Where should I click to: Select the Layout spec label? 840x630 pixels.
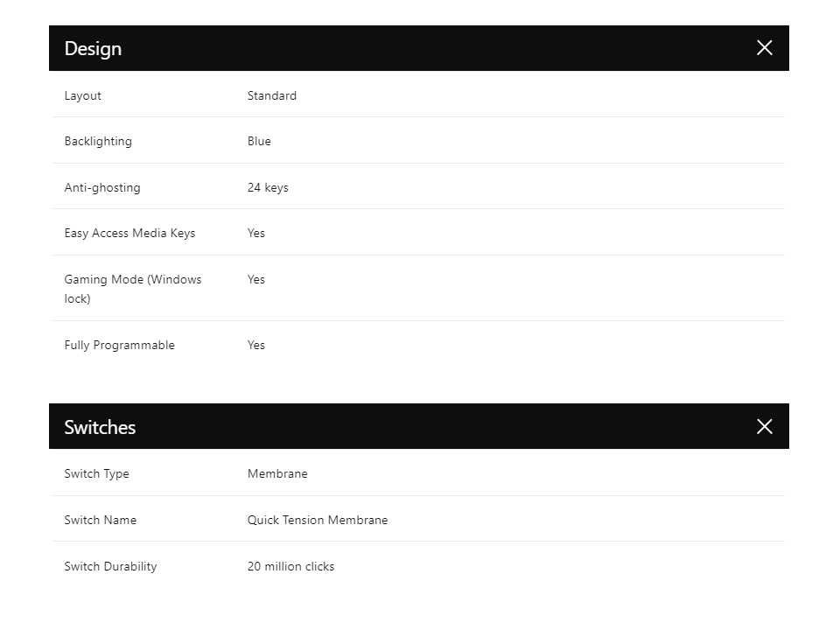[x=83, y=95]
